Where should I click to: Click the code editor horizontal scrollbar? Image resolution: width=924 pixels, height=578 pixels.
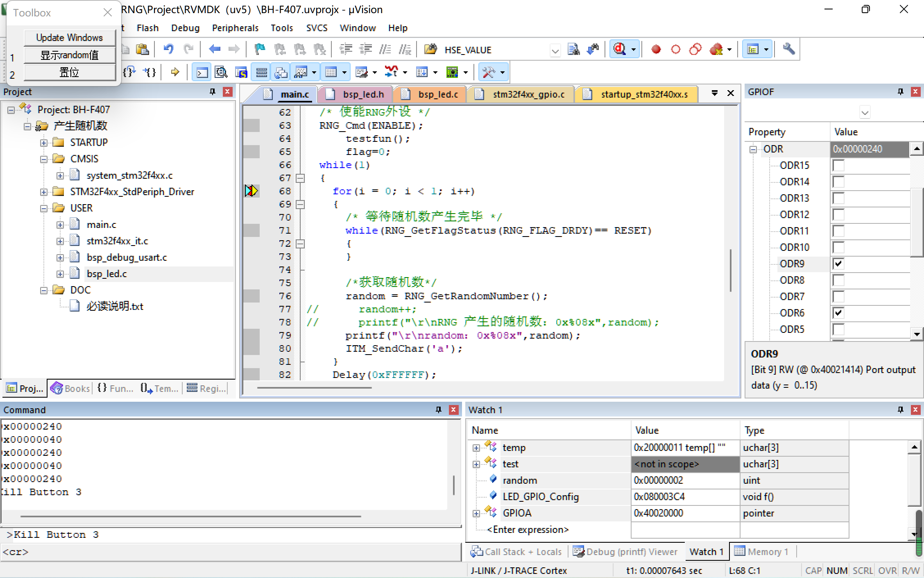coord(314,387)
